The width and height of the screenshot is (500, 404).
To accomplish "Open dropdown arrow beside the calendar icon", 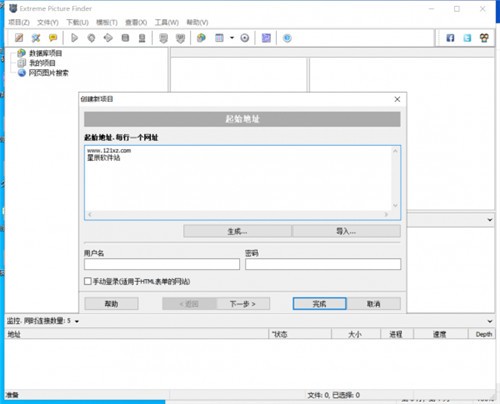I will (x=232, y=38).
